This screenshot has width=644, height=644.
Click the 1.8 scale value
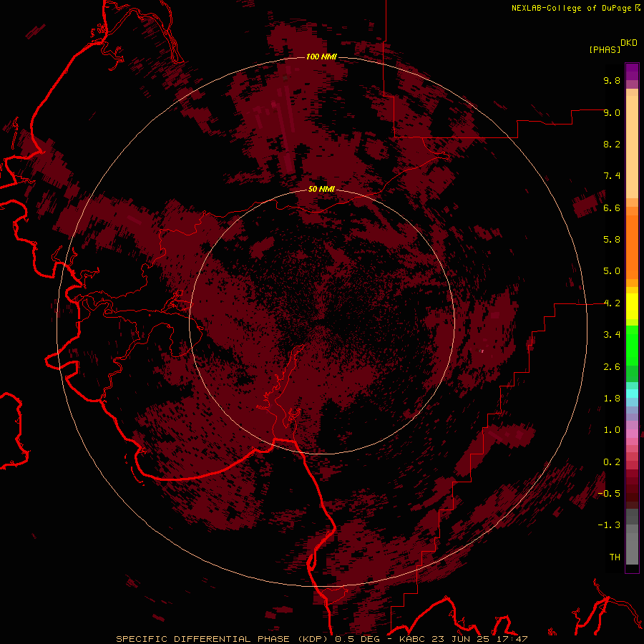pyautogui.click(x=612, y=399)
